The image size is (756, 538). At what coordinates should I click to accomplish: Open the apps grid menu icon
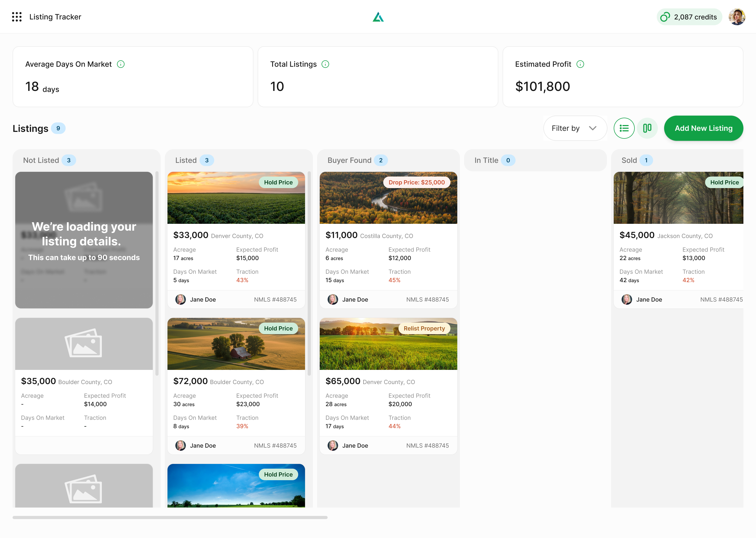17,17
